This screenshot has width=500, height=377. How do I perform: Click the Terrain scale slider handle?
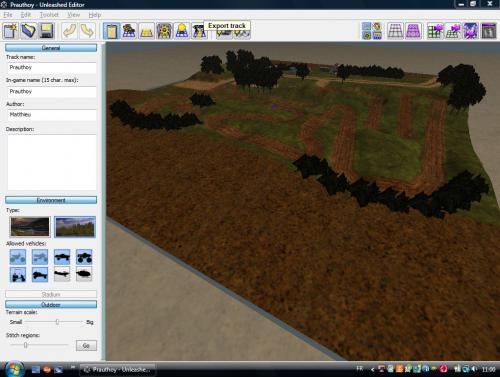[57, 322]
